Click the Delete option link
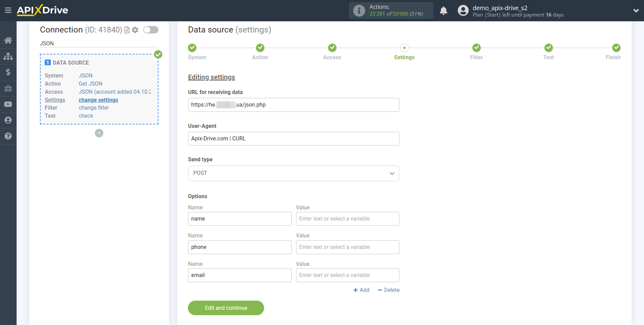The height and width of the screenshot is (325, 644). pyautogui.click(x=389, y=290)
